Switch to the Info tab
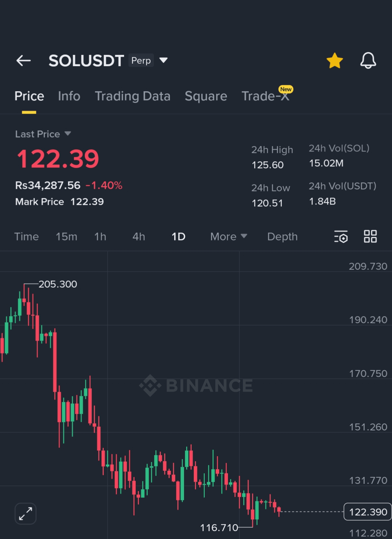The width and height of the screenshot is (392, 539). coord(69,96)
